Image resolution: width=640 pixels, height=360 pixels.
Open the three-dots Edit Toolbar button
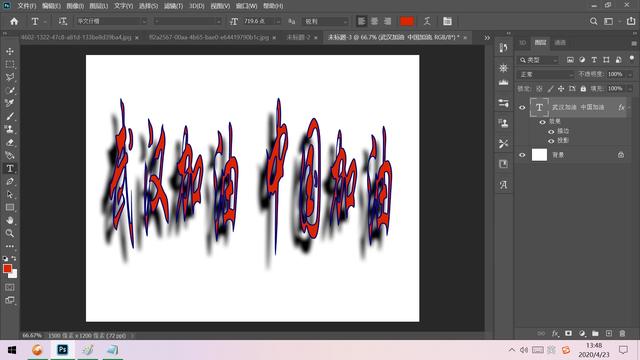click(10, 246)
